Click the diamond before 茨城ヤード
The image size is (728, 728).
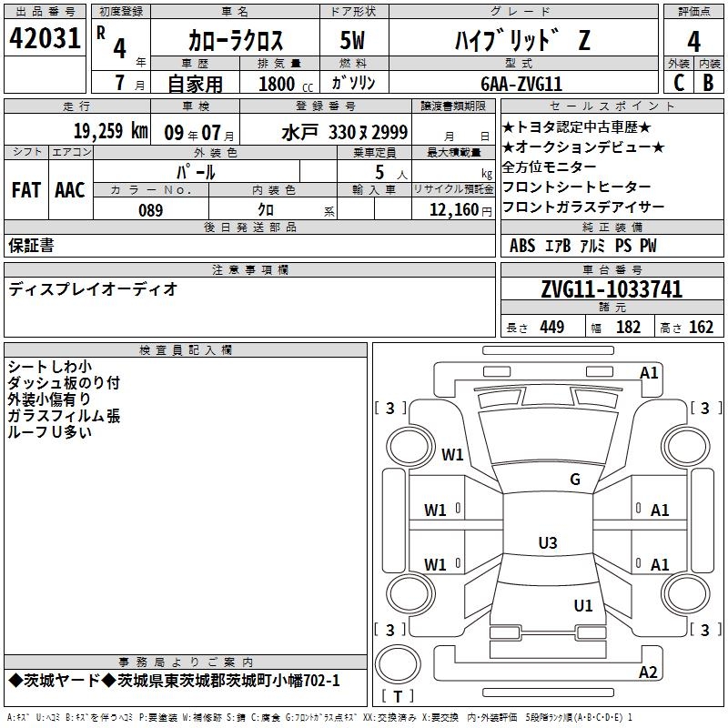click(15, 681)
